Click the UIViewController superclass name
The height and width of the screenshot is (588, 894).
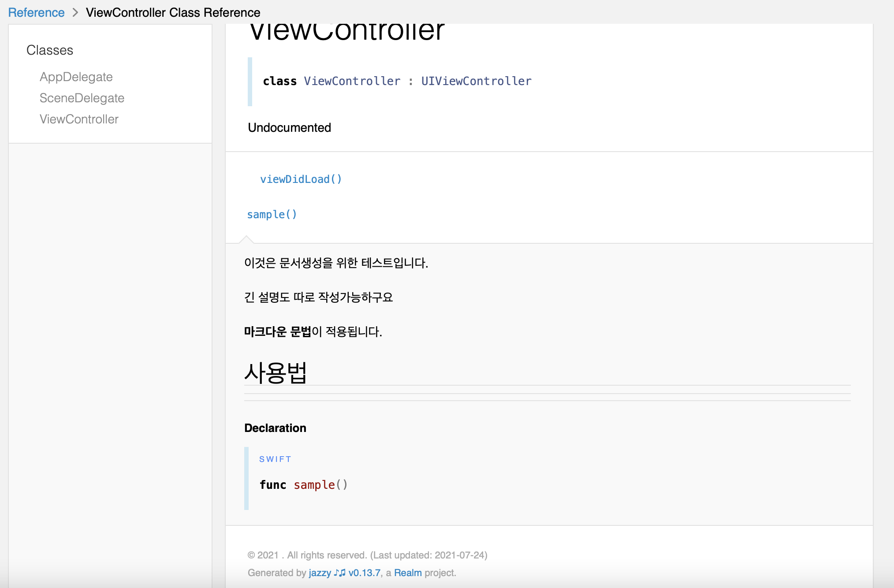point(476,81)
